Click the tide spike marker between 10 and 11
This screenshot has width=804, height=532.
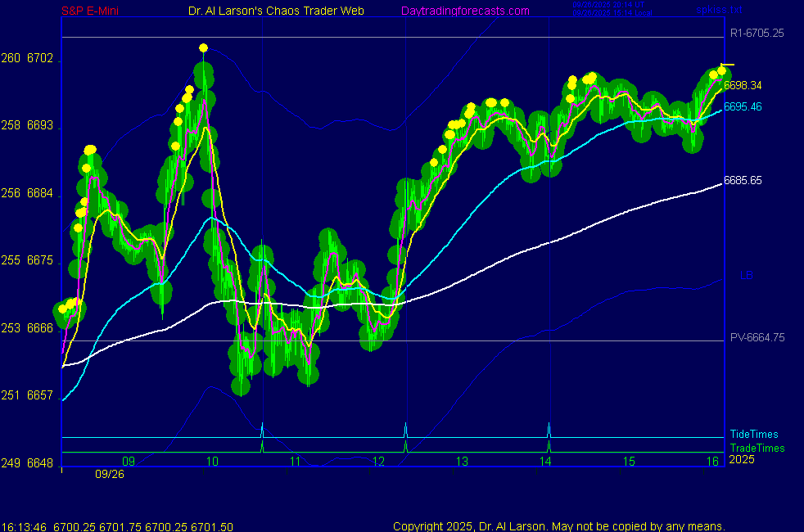pyautogui.click(x=262, y=428)
